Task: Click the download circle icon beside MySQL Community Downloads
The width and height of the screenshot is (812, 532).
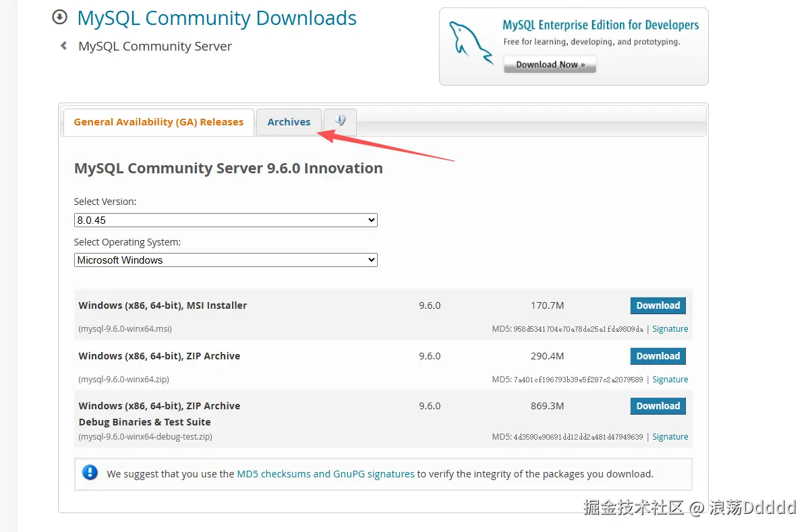Action: pyautogui.click(x=60, y=18)
